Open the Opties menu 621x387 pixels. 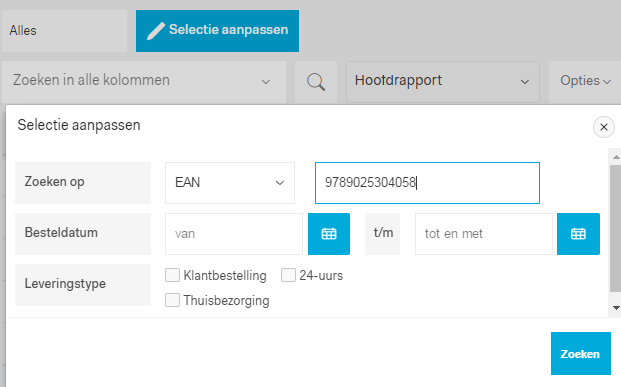(x=585, y=82)
